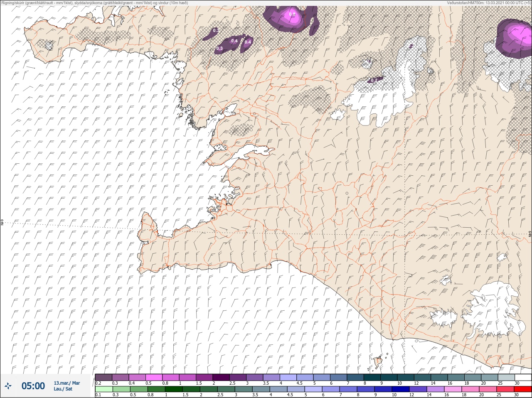Pick upper legend white swatch labeled 30
Image resolution: width=532 pixels, height=398 pixels.
click(523, 377)
